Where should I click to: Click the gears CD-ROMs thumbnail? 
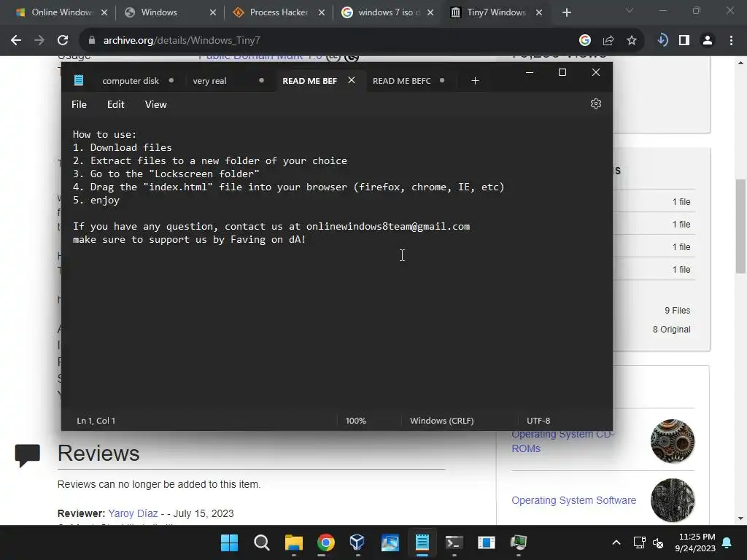[x=673, y=441]
